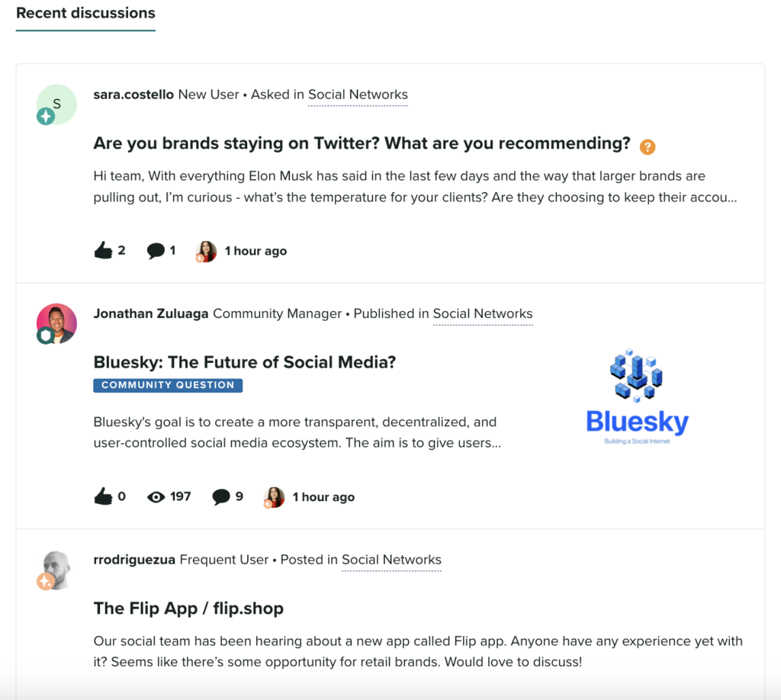Open comments on sara.costello's Twitter question
Viewport: 781px width, 700px height.
[156, 250]
